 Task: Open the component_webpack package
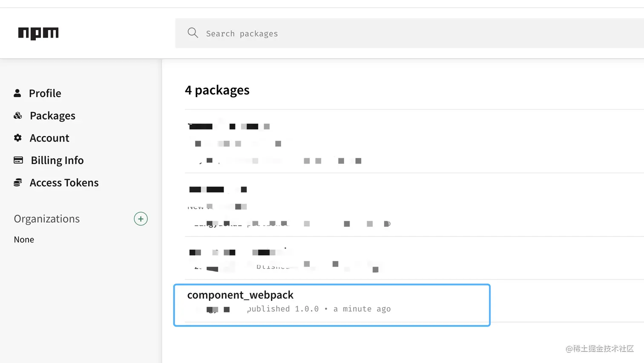coord(240,295)
